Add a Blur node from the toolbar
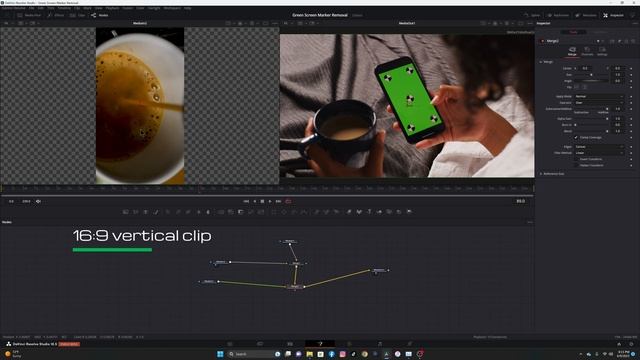The image size is (640, 360). pos(208,212)
